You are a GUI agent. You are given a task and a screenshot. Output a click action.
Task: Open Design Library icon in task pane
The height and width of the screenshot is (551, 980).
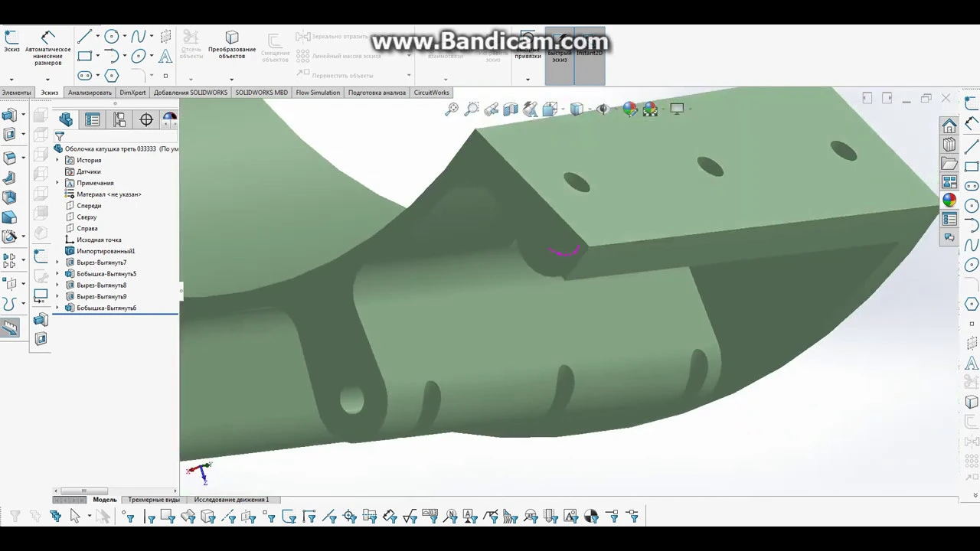point(949,145)
